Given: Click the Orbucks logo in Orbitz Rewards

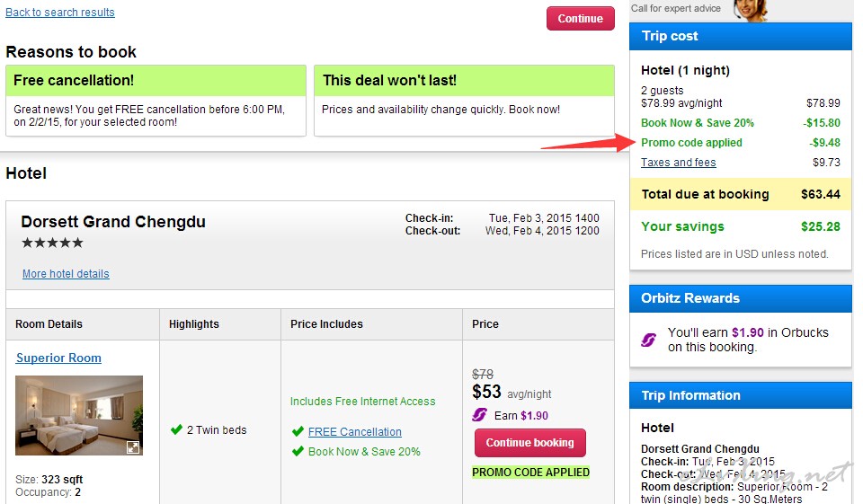Looking at the screenshot, I should coord(648,340).
